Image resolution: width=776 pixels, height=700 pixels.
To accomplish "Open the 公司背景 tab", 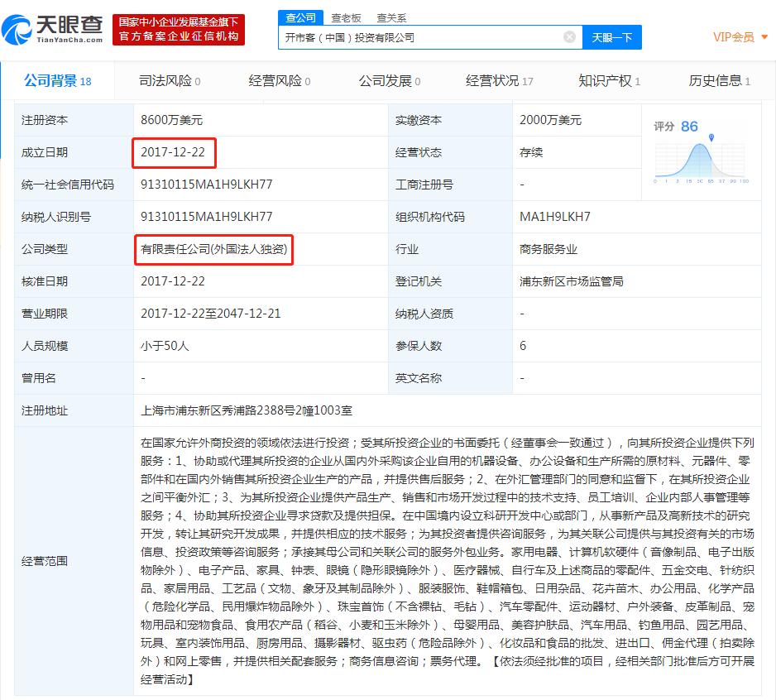I will 58,81.
